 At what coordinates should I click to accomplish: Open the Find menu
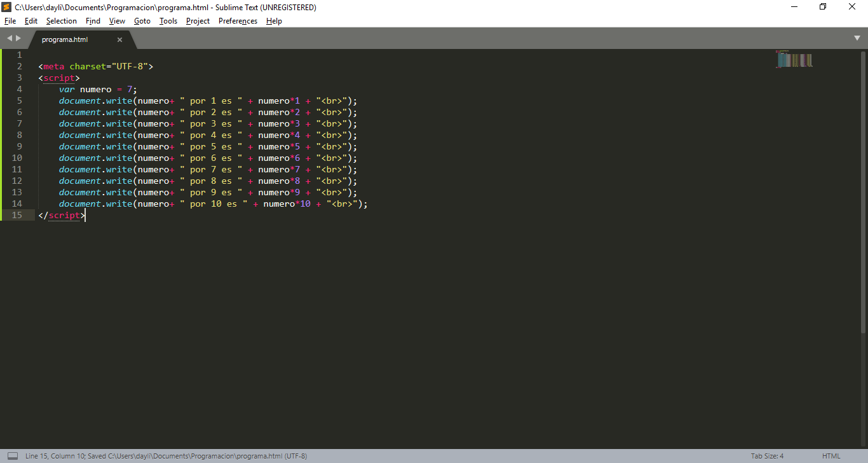(93, 21)
